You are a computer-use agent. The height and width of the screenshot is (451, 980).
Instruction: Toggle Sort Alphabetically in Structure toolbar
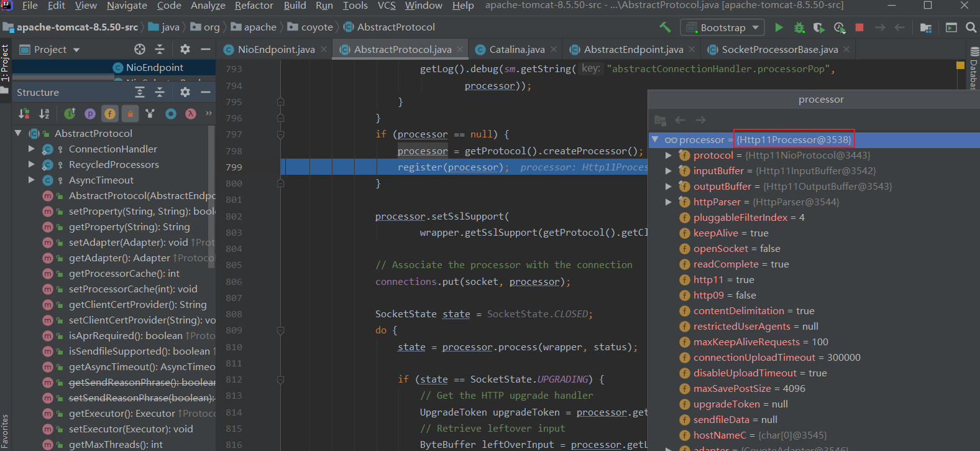pos(44,113)
